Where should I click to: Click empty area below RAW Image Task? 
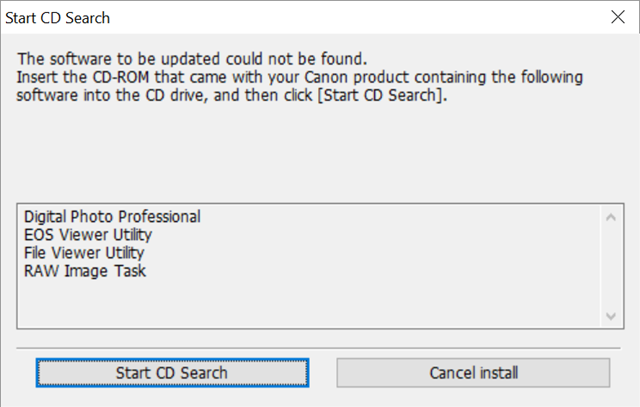(300, 303)
